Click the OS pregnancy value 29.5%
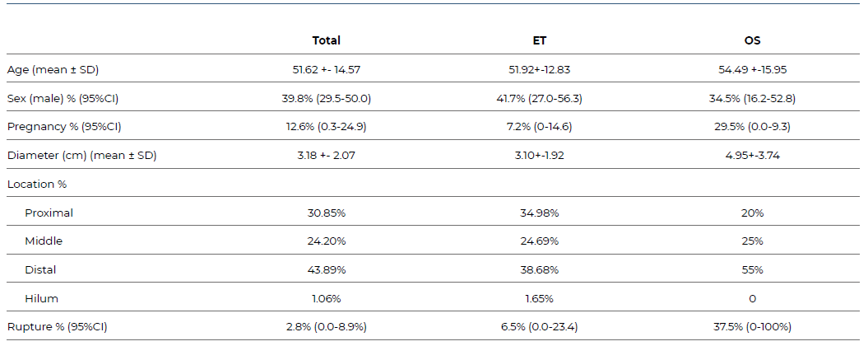The height and width of the screenshot is (346, 868). [x=752, y=127]
